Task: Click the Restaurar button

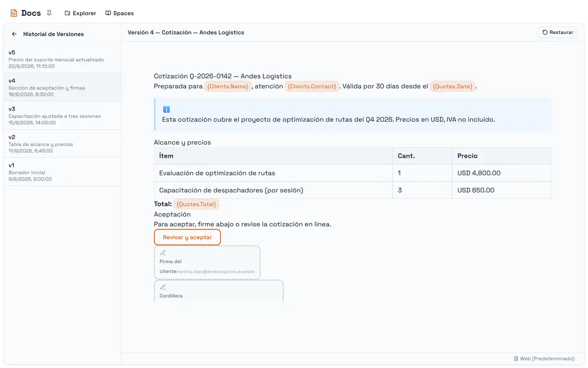Action: (x=558, y=33)
